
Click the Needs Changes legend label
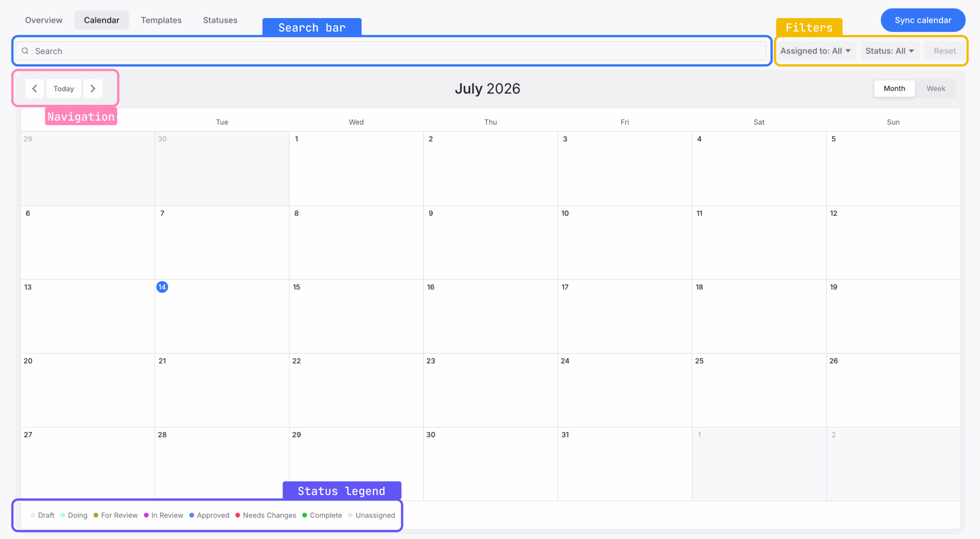click(x=269, y=515)
